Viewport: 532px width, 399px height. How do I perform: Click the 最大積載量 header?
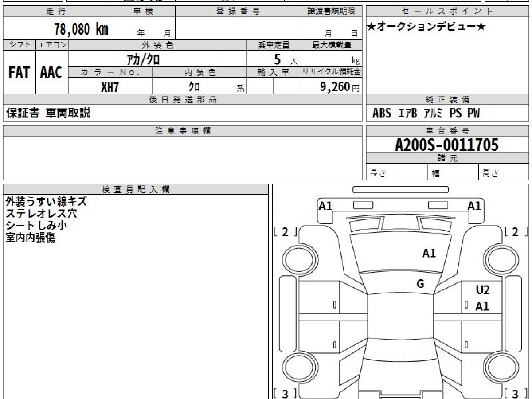pos(331,45)
